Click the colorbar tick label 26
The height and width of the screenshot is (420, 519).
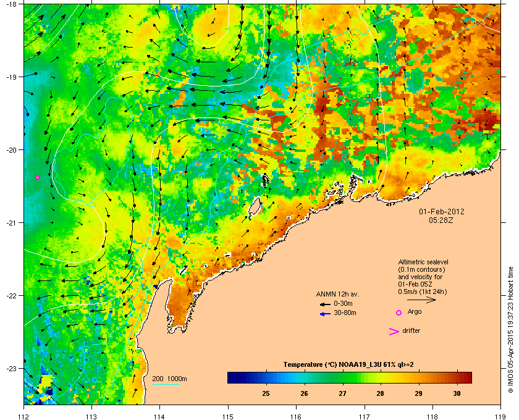(x=304, y=393)
